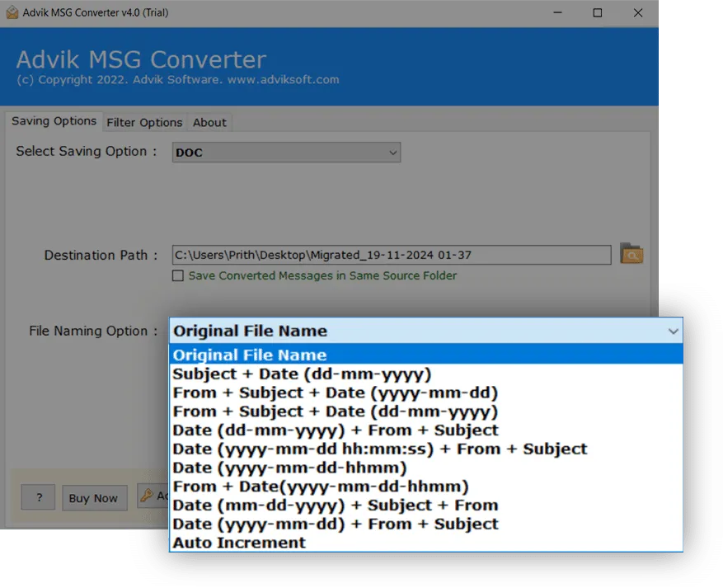Choose From + Subject + Date (yyyy-mm-dd)
Image resolution: width=723 pixels, height=588 pixels.
(335, 393)
